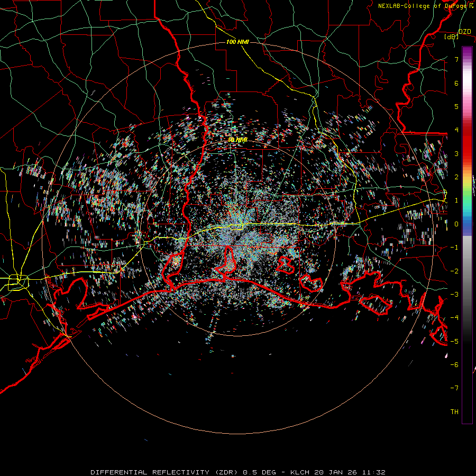Click the 4 dB tick on the color scale
The image size is (476, 476).
[x=456, y=130]
